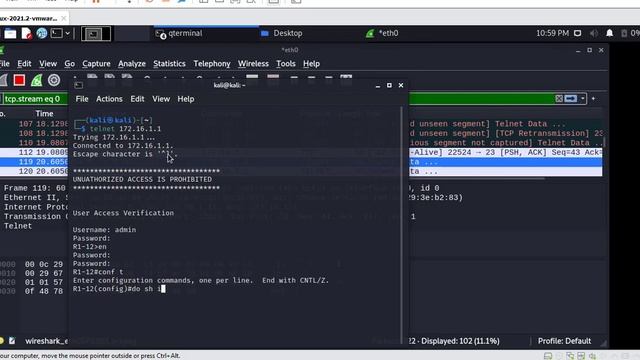Open battery status tray icon
Screen dimensions: 640x360
[x=624, y=33]
